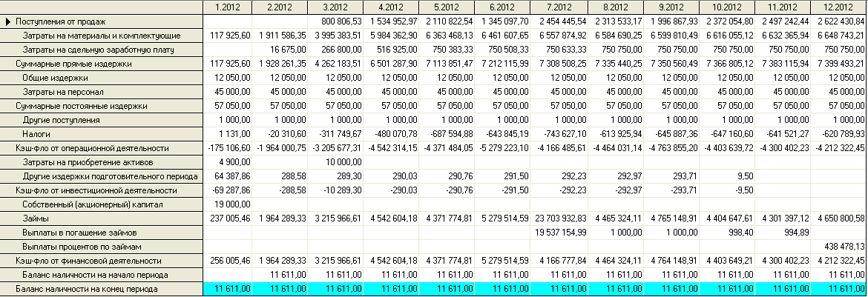Click direct costs cell 7 366 805,12
This screenshot has height=297, width=868.
pos(727,64)
